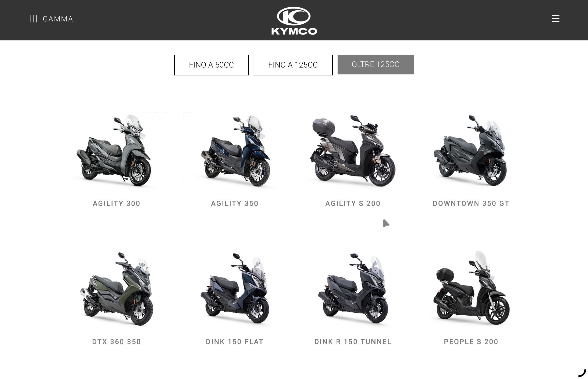Open the People S 200 scooter image
This screenshot has width=588, height=379.
coord(471,289)
